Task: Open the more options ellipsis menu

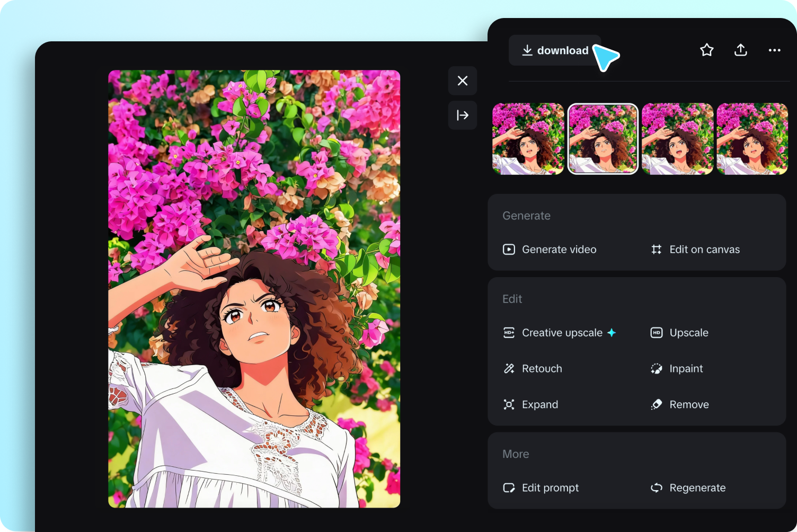Action: (x=774, y=50)
